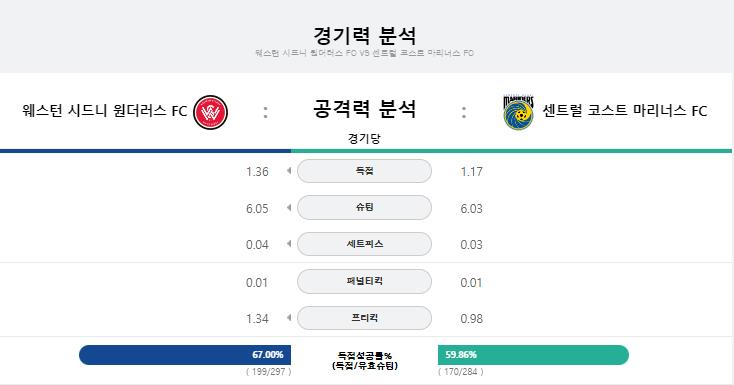Select the 득점 stat pill

[364, 171]
